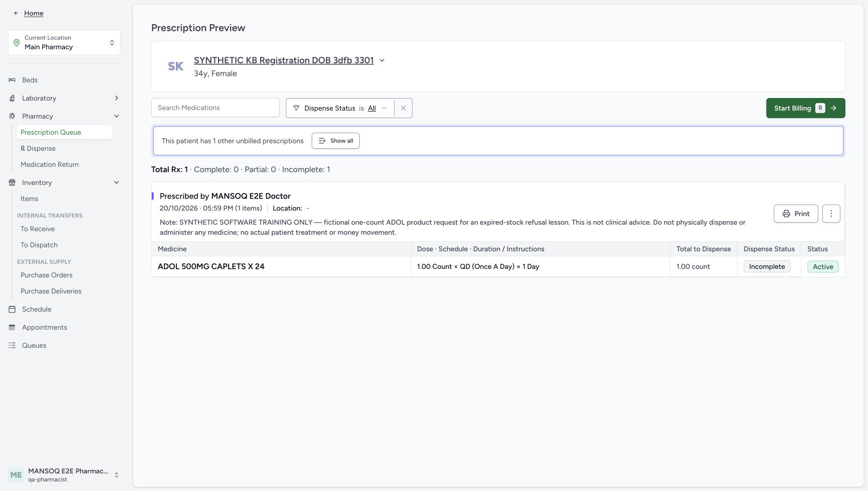Expand the Laboratory menu chevron
The height and width of the screenshot is (491, 868).
pyautogui.click(x=117, y=98)
